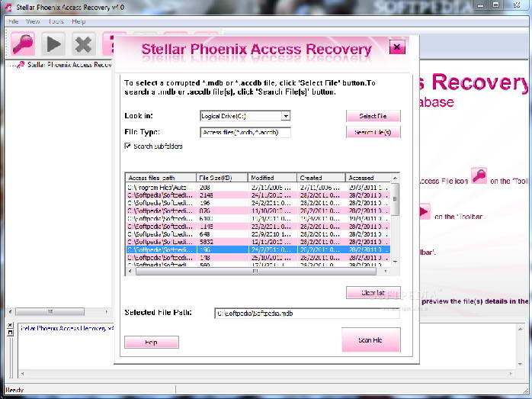Open the Tools menu
The height and width of the screenshot is (399, 532).
(x=56, y=21)
